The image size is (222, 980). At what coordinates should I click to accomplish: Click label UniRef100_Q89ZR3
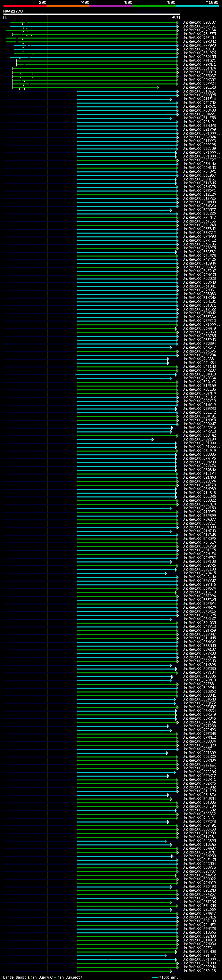point(199,408)
